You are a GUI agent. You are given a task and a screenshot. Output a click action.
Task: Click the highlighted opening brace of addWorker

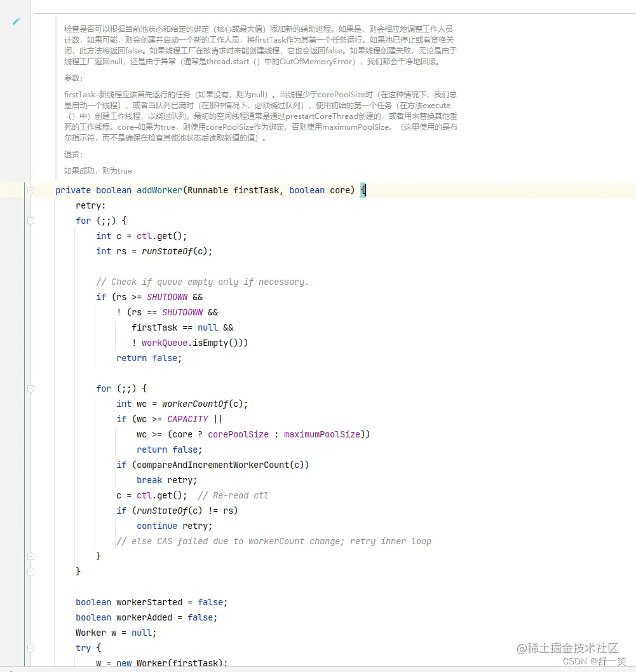coord(363,190)
